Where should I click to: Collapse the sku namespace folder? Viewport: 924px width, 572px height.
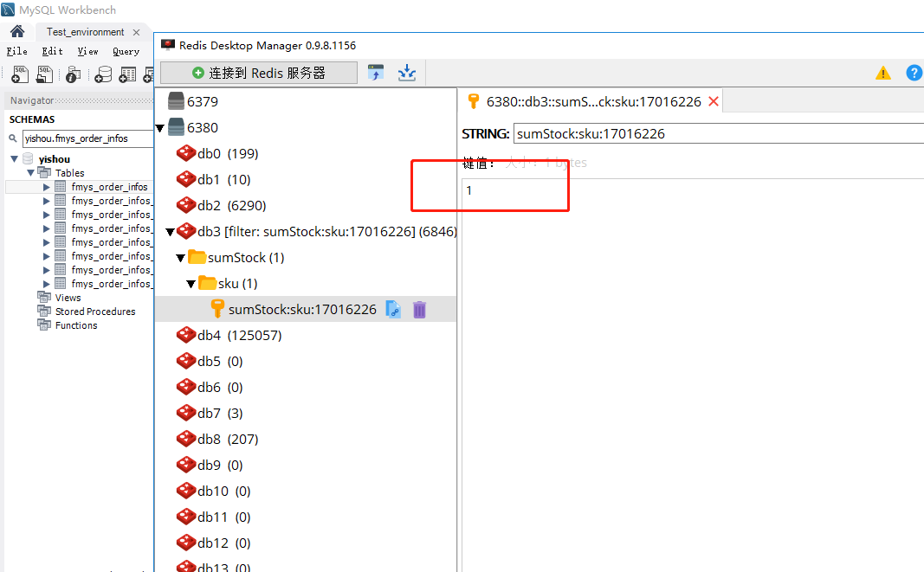click(191, 284)
